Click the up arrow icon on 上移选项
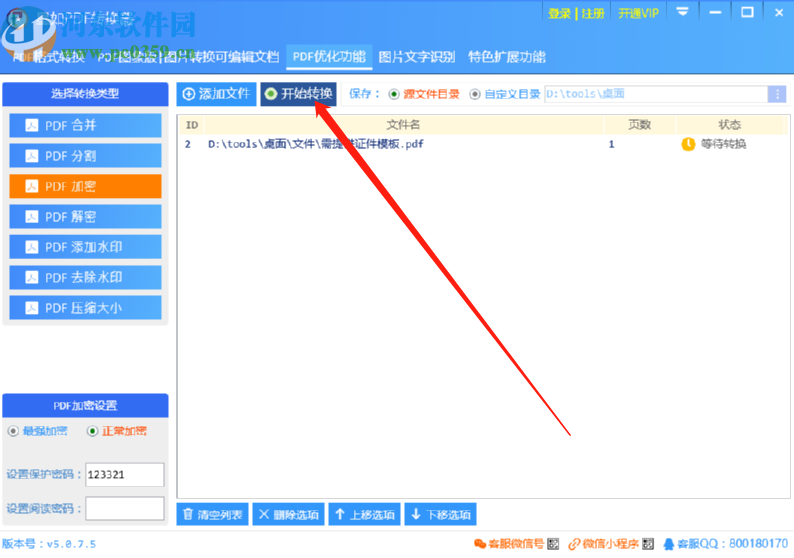This screenshot has height=558, width=794. pyautogui.click(x=340, y=514)
